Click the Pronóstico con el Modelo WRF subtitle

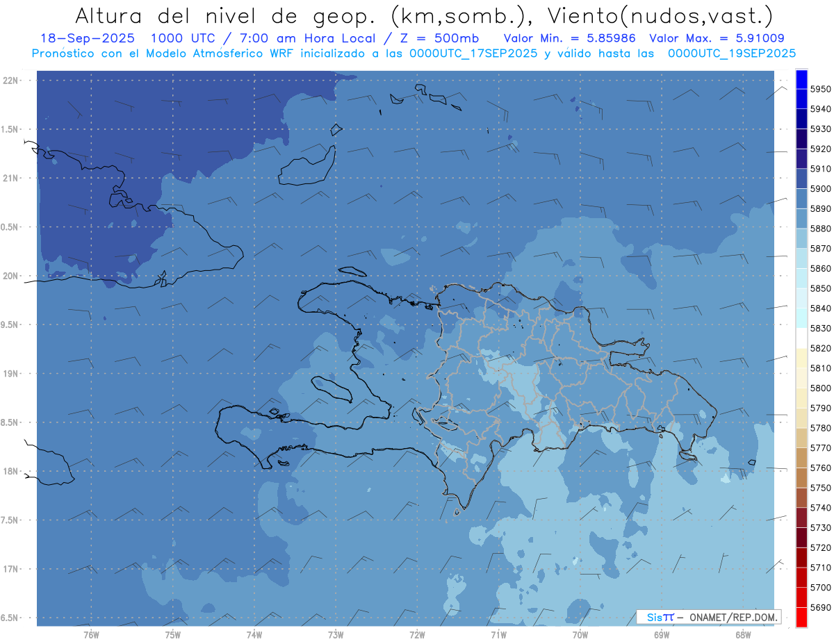point(414,53)
